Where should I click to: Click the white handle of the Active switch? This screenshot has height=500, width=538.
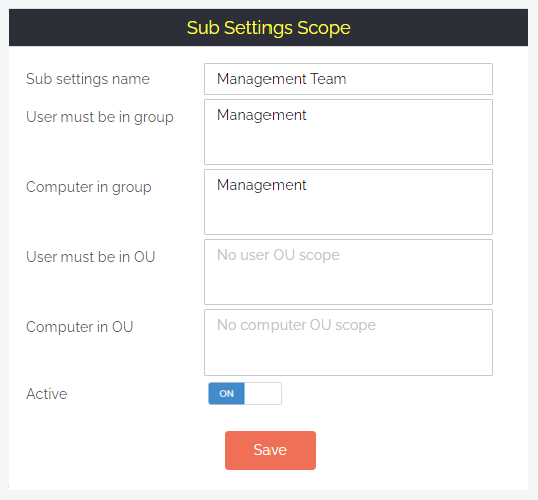click(x=263, y=394)
